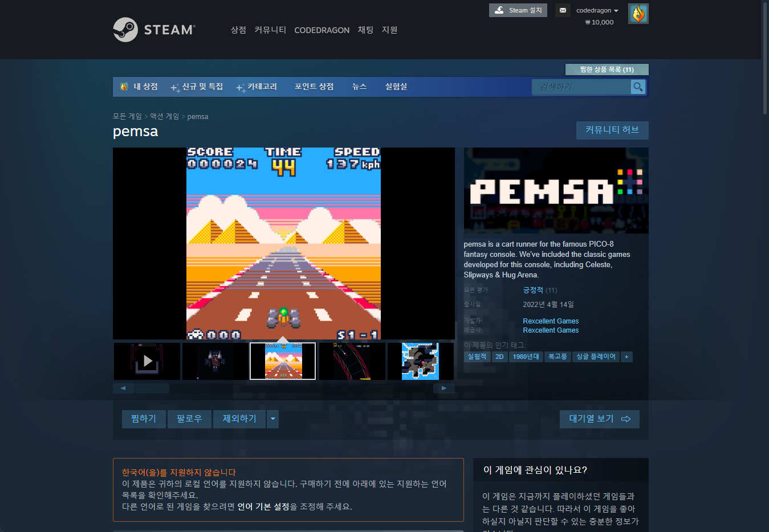Open 실험실 tab in store bar
The image size is (769, 532).
(396, 87)
